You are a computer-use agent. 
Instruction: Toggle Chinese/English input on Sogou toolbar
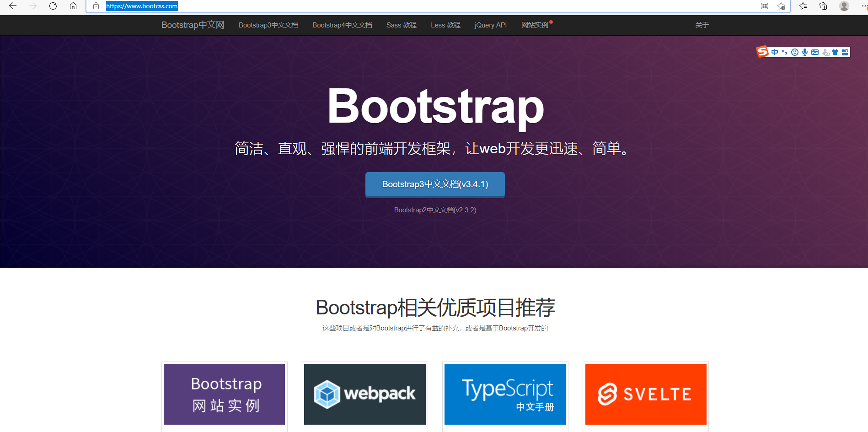[x=775, y=52]
